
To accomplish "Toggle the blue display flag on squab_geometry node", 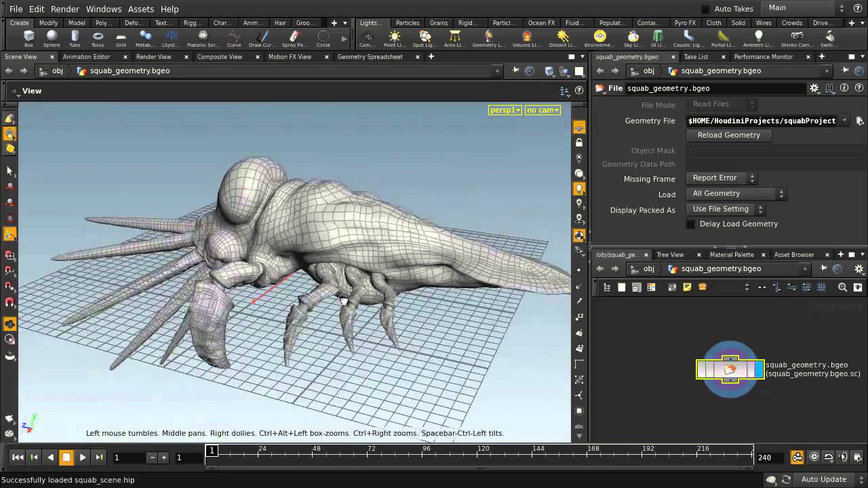I will pos(759,369).
